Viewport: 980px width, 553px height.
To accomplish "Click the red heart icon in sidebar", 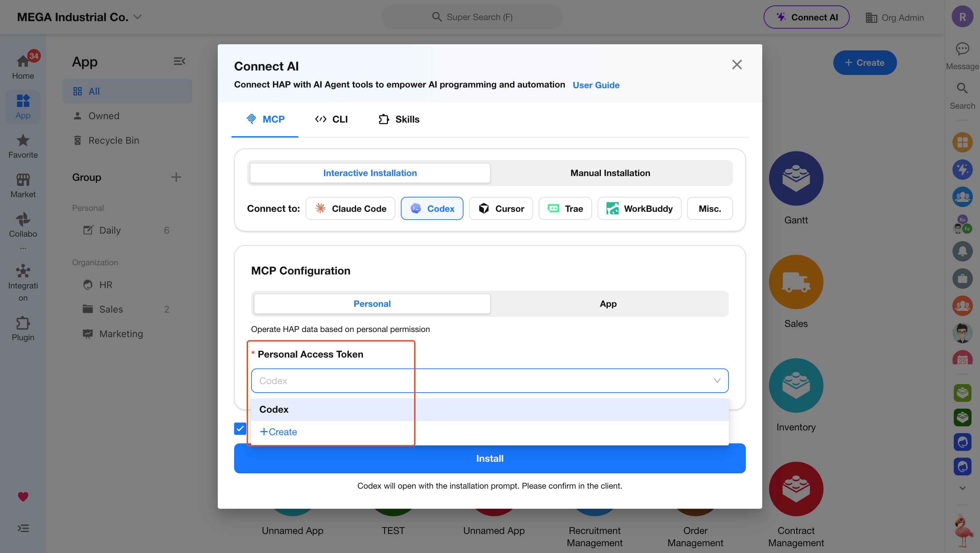I will [x=23, y=496].
